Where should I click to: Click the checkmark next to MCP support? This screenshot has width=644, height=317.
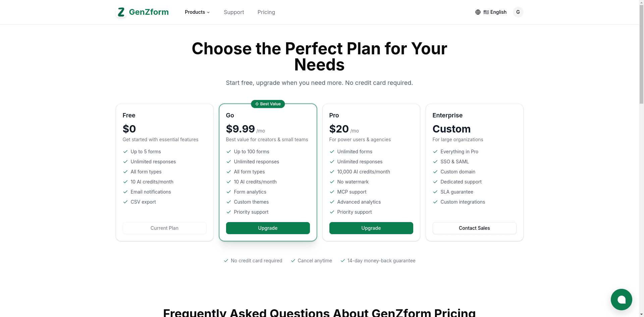332,192
